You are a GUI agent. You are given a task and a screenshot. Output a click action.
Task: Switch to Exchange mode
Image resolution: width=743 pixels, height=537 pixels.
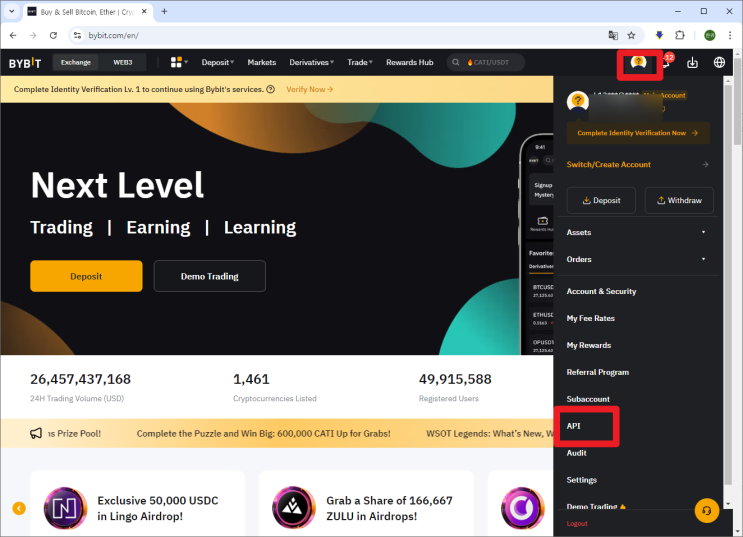click(76, 62)
